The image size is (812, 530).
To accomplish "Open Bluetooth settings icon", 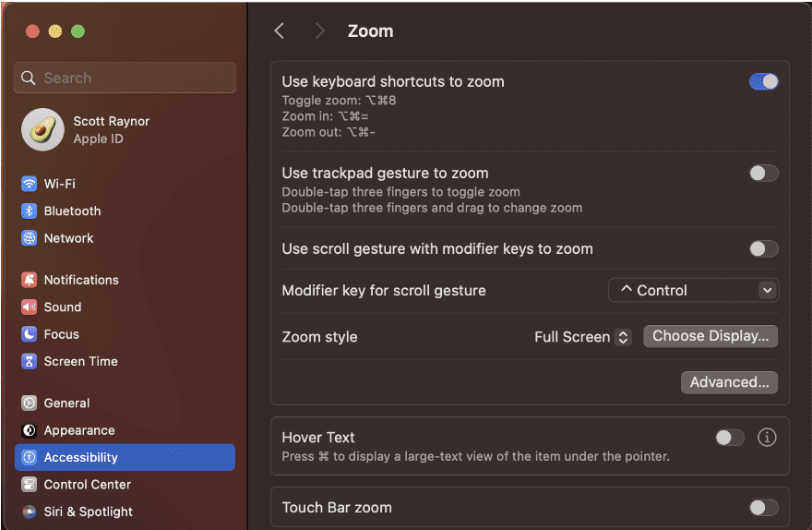I will pyautogui.click(x=30, y=211).
